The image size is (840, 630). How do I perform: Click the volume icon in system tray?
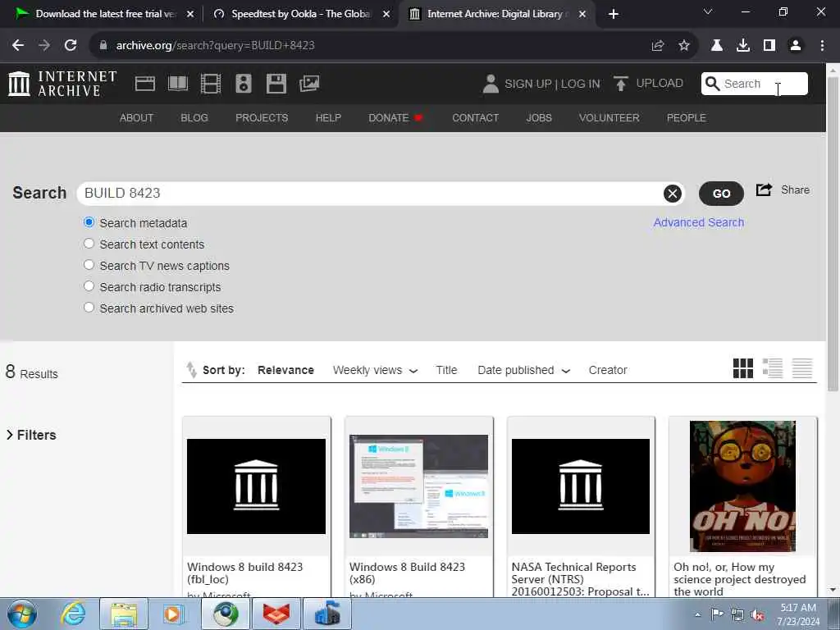click(x=757, y=615)
